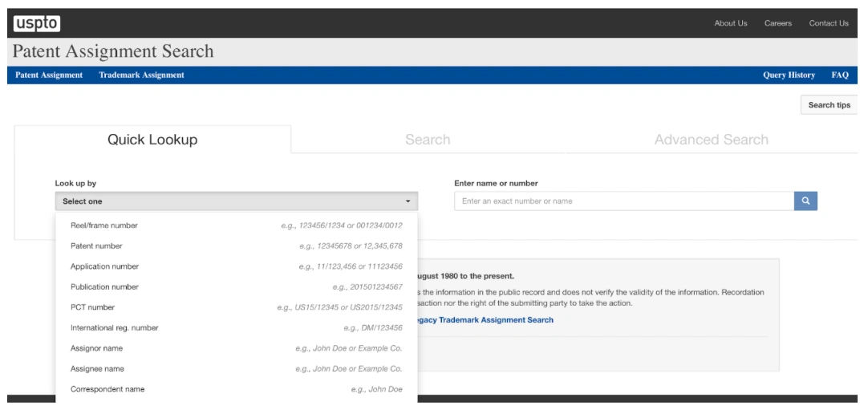Choose Correspondent name option

237,389
